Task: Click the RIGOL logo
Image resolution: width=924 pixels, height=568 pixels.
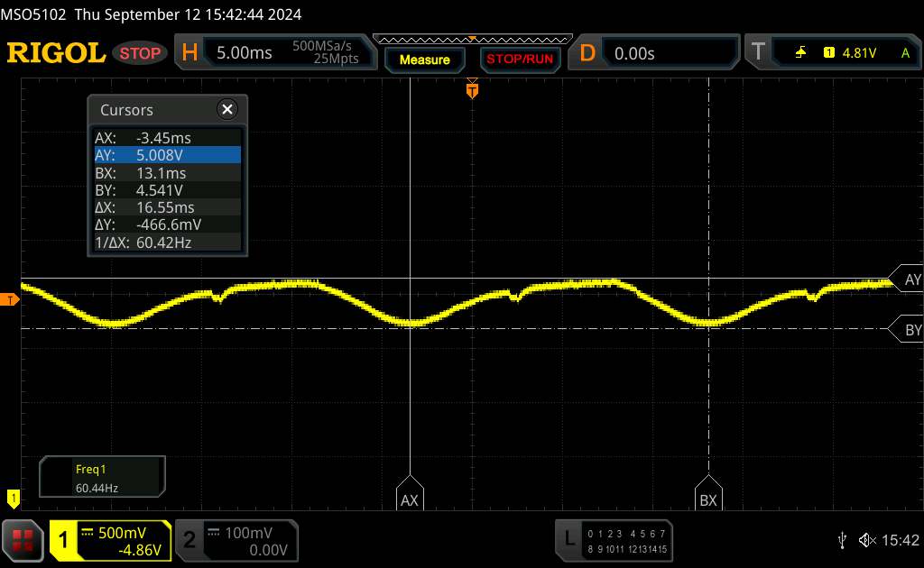Action: [56, 53]
